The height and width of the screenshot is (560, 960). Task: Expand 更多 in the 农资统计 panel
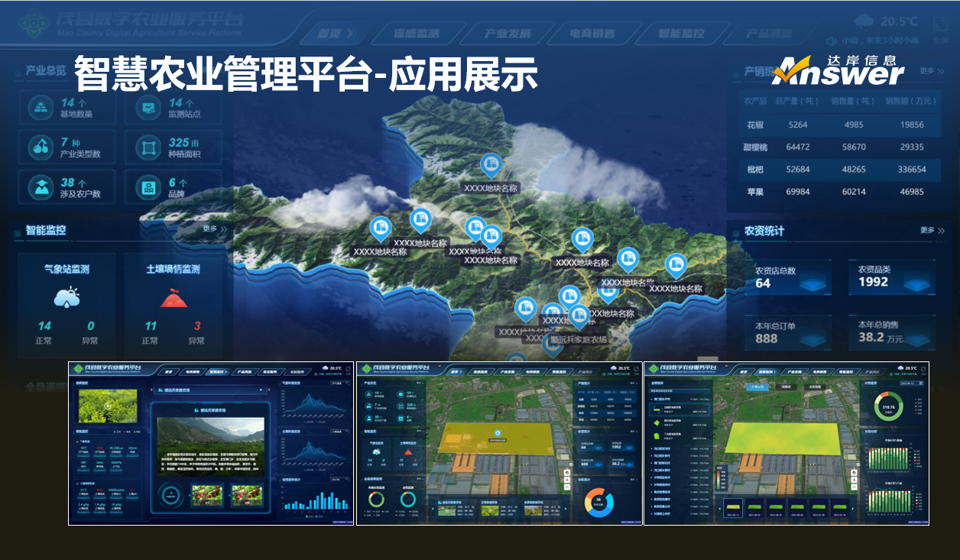(x=931, y=230)
